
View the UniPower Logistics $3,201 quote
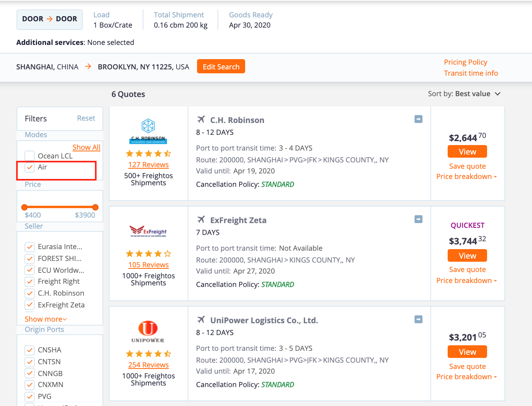pyautogui.click(x=467, y=352)
